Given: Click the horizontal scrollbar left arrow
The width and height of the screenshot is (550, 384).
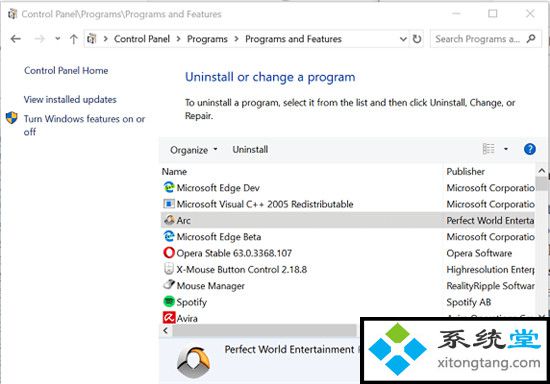Looking at the screenshot, I should pos(166,330).
